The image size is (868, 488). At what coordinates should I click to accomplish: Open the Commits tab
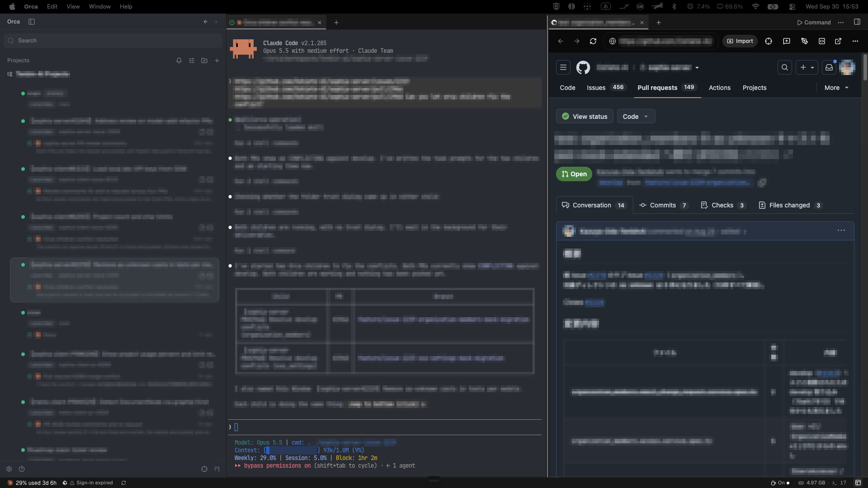[664, 205]
